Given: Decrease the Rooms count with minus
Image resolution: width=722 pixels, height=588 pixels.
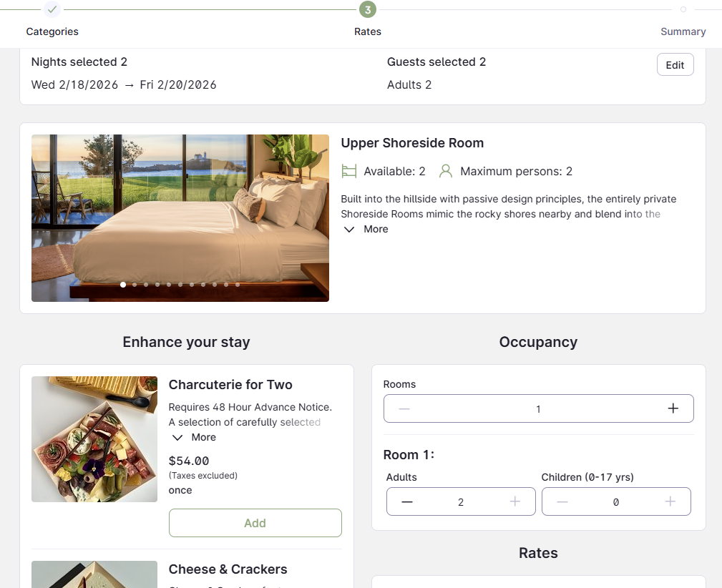Looking at the screenshot, I should tap(404, 408).
